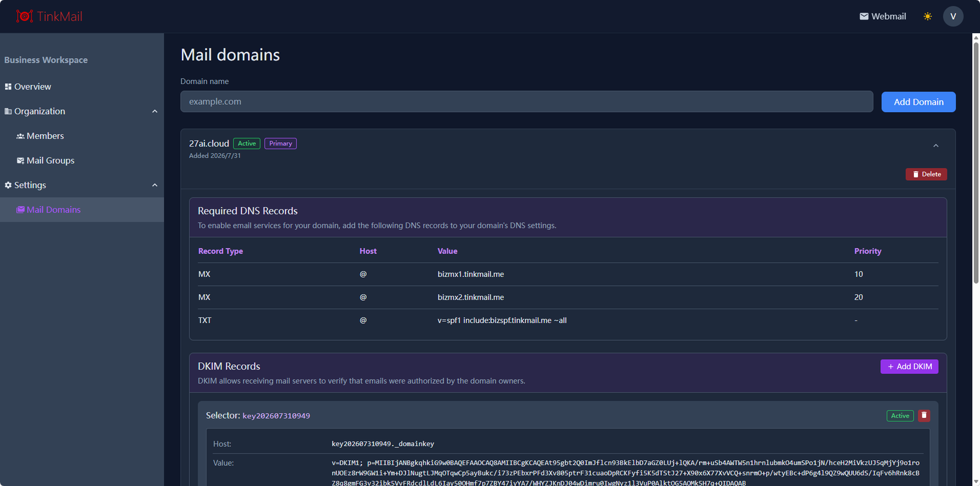Click the Organization sidebar section
980x486 pixels.
click(82, 111)
